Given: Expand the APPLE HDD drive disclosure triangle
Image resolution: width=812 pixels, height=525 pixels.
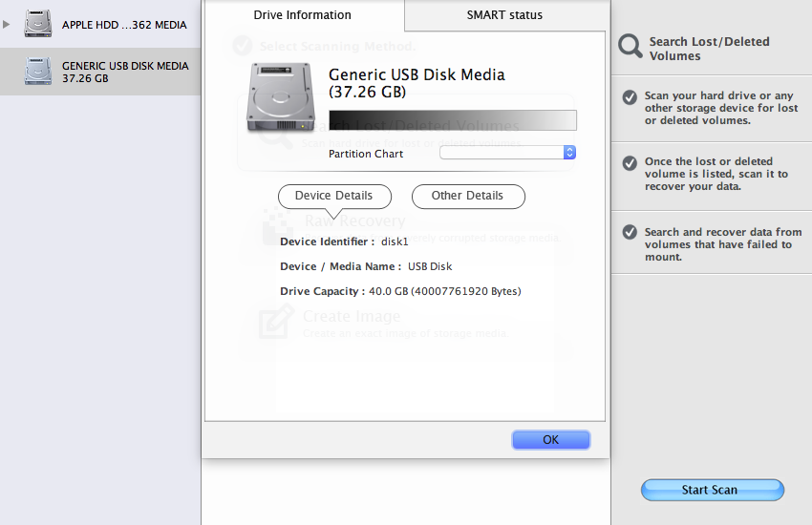Looking at the screenshot, I should pos(7,24).
